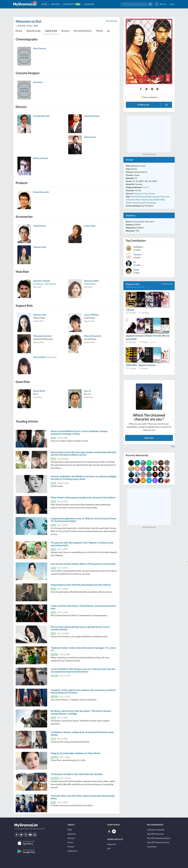
Task: Select the Cast & Crew tab
Action: click(51, 31)
